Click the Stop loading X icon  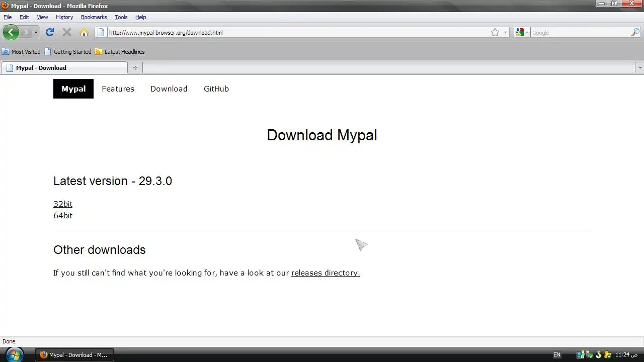tap(66, 32)
